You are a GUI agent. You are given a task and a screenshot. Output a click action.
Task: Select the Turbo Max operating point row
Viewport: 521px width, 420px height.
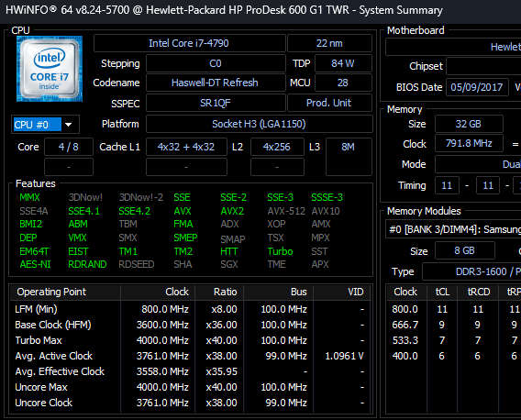[190, 340]
